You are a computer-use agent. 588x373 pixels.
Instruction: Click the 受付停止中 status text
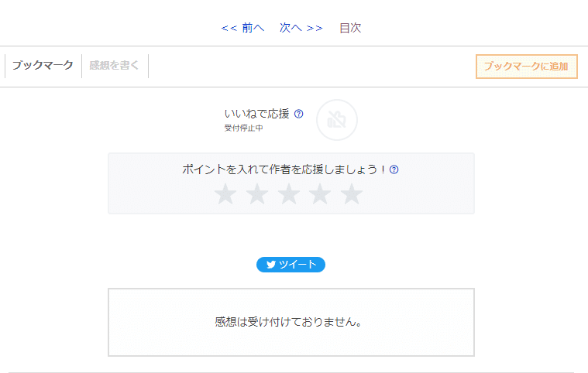tap(243, 128)
